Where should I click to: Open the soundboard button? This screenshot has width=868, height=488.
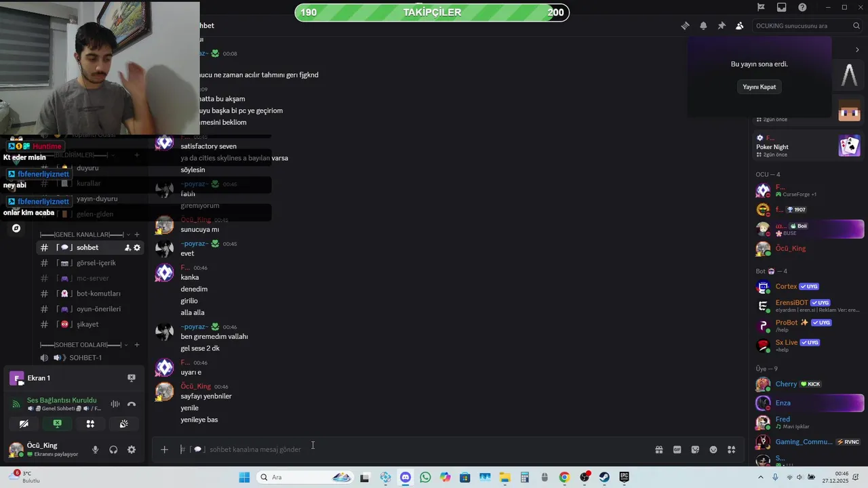[x=123, y=424]
